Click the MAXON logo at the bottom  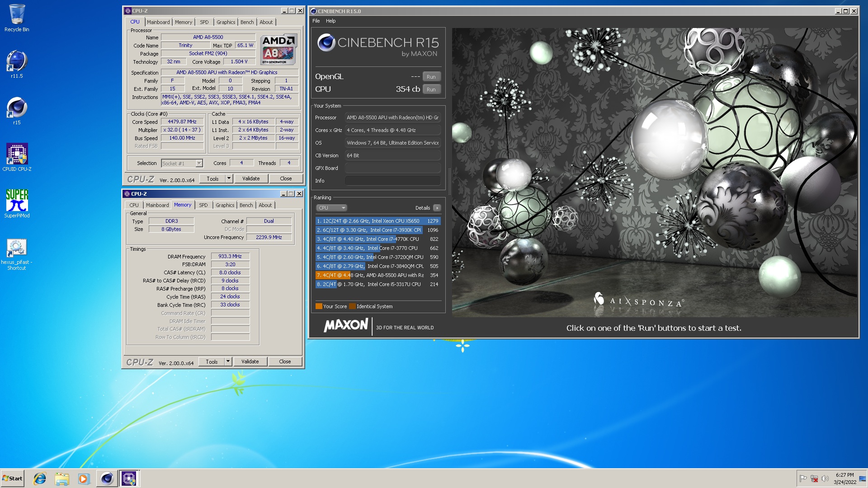point(346,325)
